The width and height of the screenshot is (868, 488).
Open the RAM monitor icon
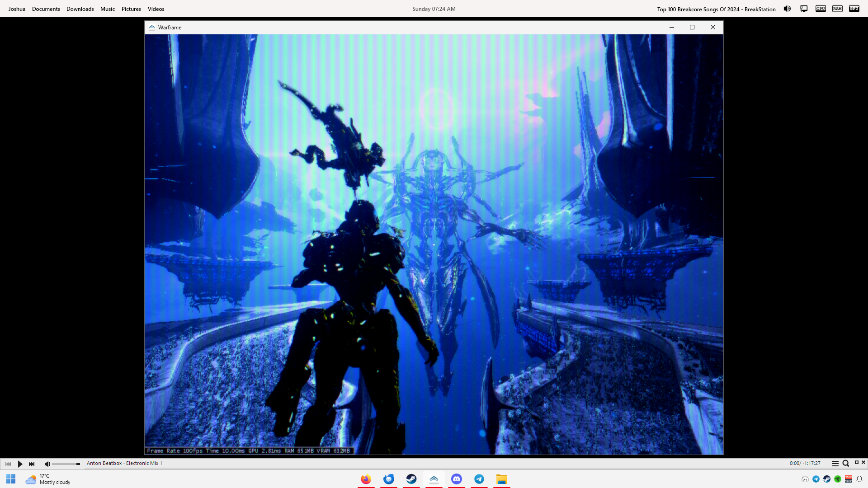pos(837,9)
